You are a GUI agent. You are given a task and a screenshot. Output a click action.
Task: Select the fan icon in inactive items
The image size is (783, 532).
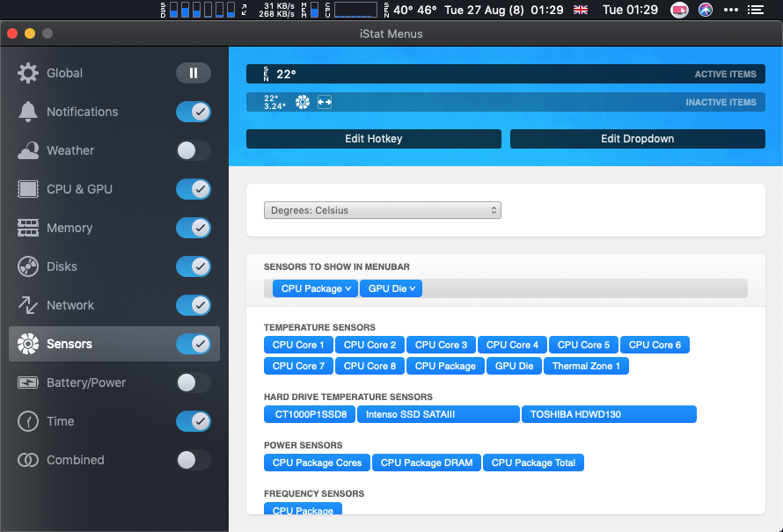tap(303, 102)
